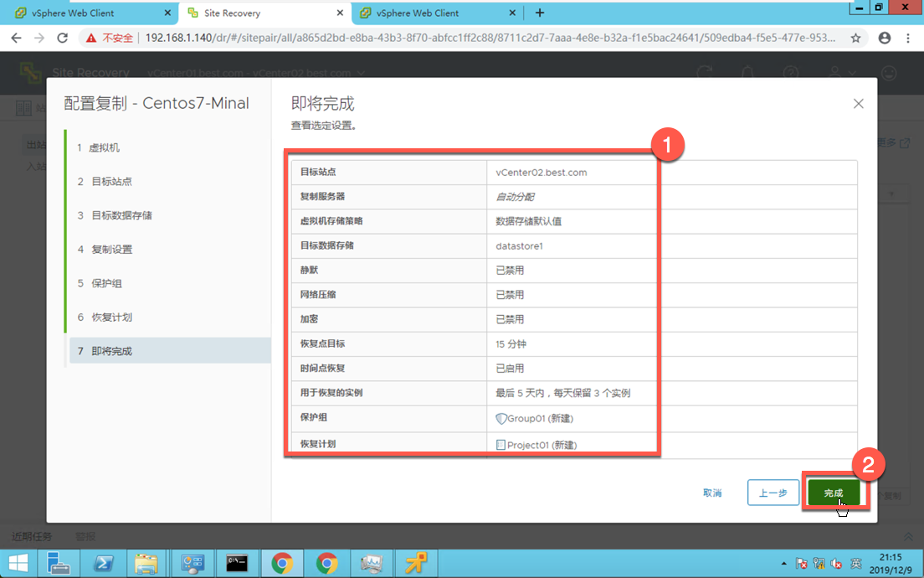The width and height of the screenshot is (924, 578).
Task: Open File Explorer from the taskbar
Action: [146, 563]
